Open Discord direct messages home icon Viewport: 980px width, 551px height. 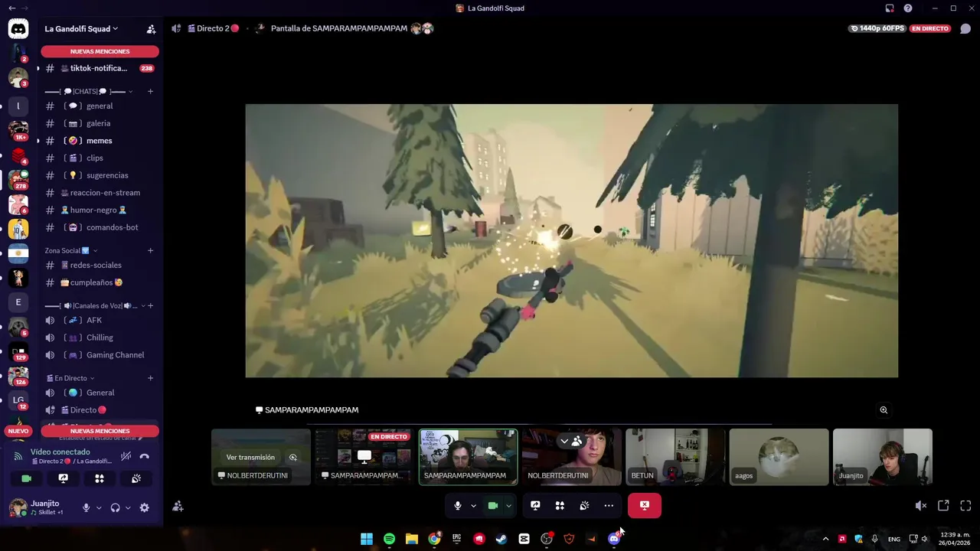tap(18, 29)
